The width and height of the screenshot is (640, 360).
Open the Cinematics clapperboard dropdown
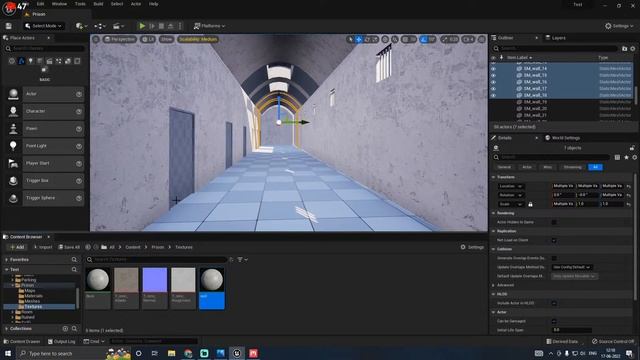click(x=118, y=26)
